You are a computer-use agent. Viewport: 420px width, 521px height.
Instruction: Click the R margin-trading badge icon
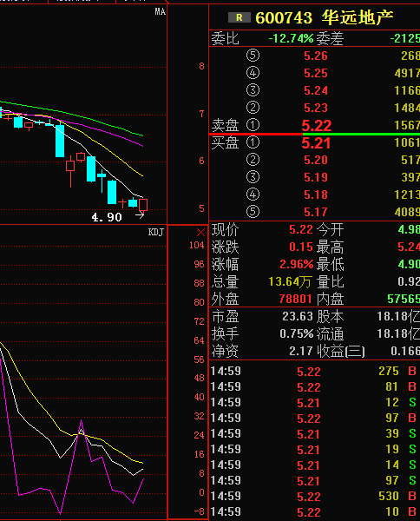239,17
